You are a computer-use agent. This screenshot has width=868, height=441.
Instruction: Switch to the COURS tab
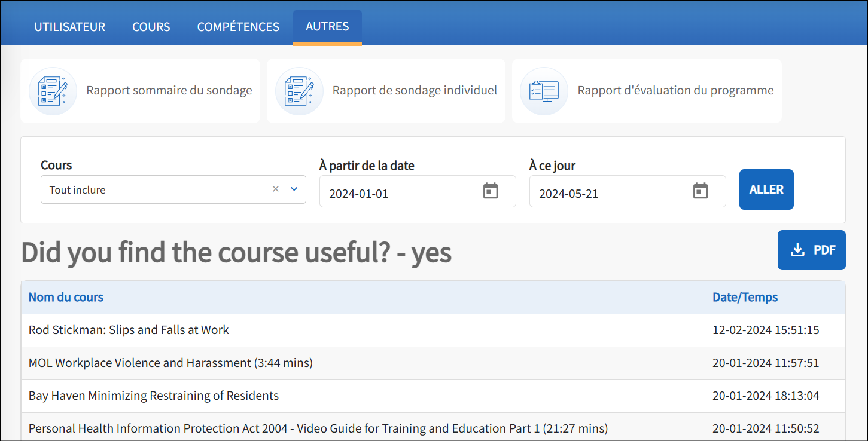click(x=151, y=26)
